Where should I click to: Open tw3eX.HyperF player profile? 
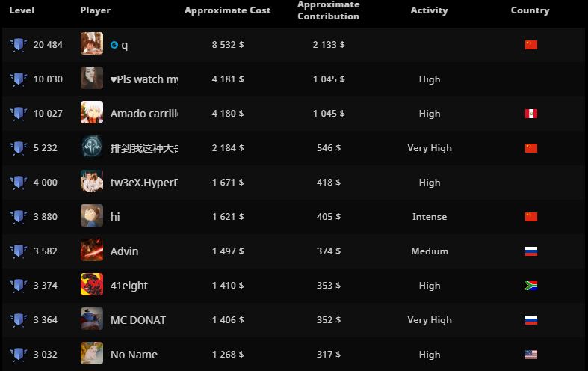coord(143,183)
